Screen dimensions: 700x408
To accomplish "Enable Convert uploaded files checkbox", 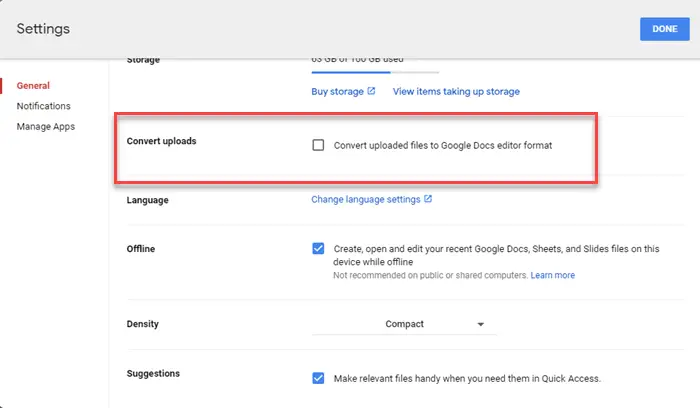I will (x=318, y=145).
